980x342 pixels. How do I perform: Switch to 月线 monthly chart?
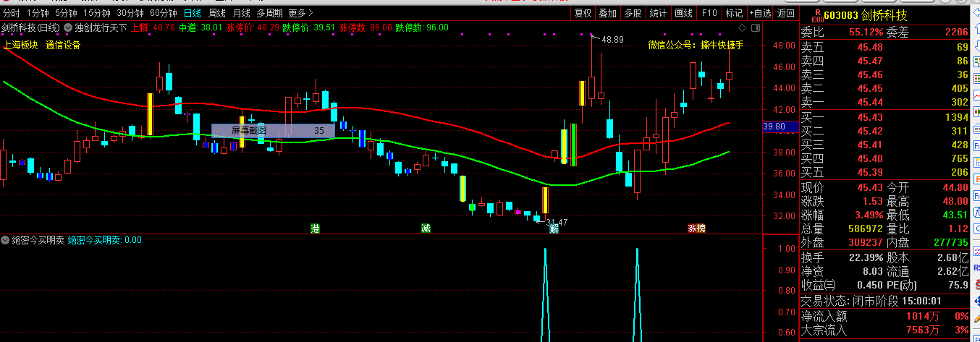tap(241, 13)
